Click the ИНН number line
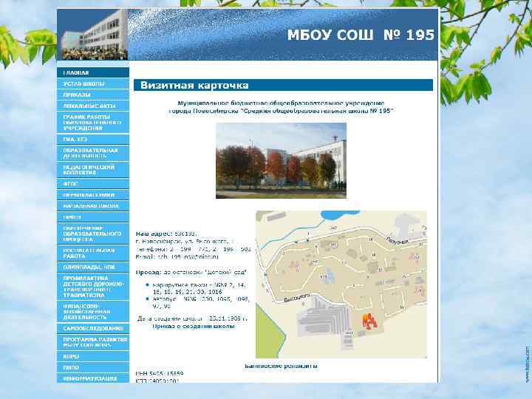Screen dimensions: 532x399 coord(160,374)
